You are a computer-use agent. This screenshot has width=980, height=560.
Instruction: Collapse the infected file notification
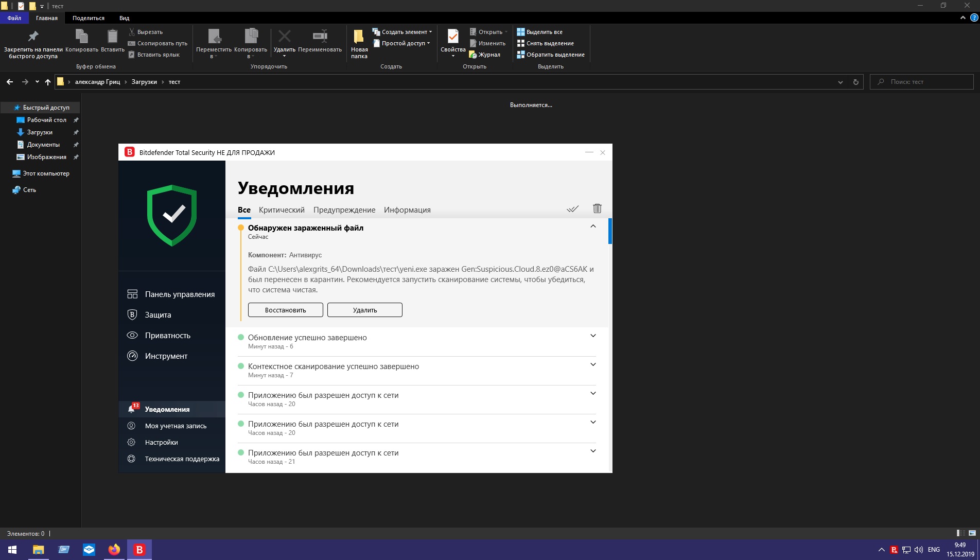coord(593,226)
